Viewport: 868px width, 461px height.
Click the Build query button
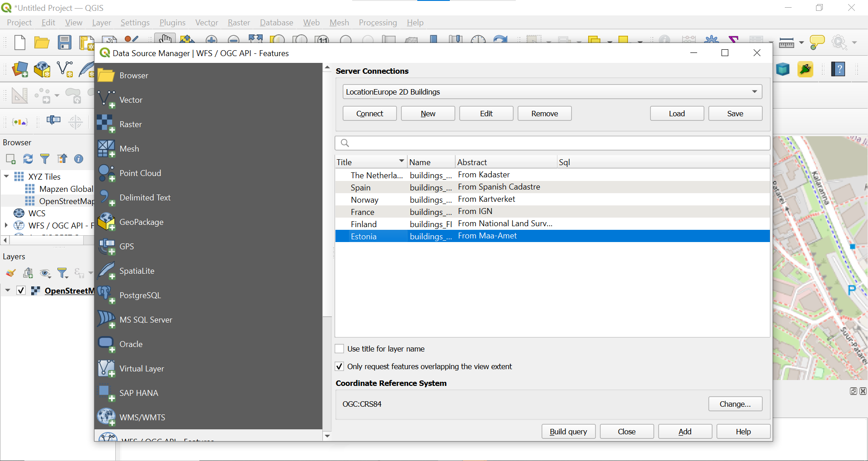[569, 432]
